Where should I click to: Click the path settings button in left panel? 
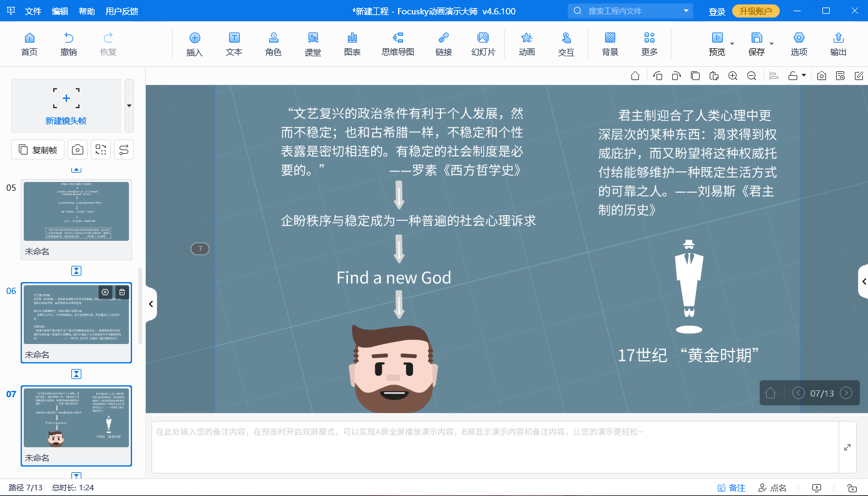coord(124,149)
